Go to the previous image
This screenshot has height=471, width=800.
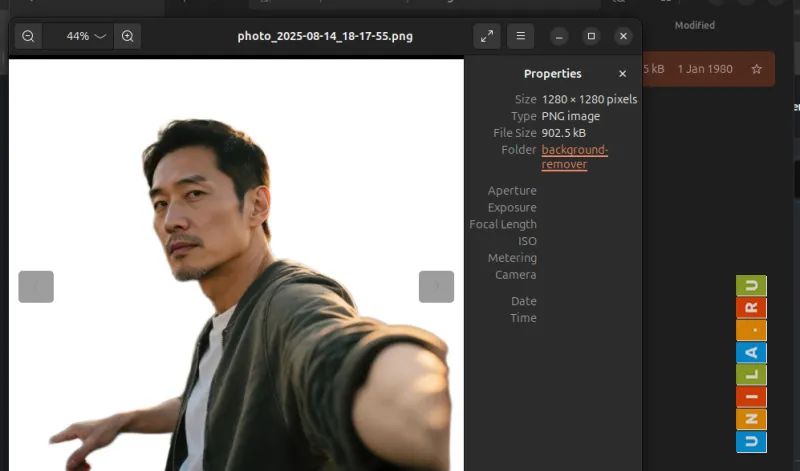coord(36,287)
